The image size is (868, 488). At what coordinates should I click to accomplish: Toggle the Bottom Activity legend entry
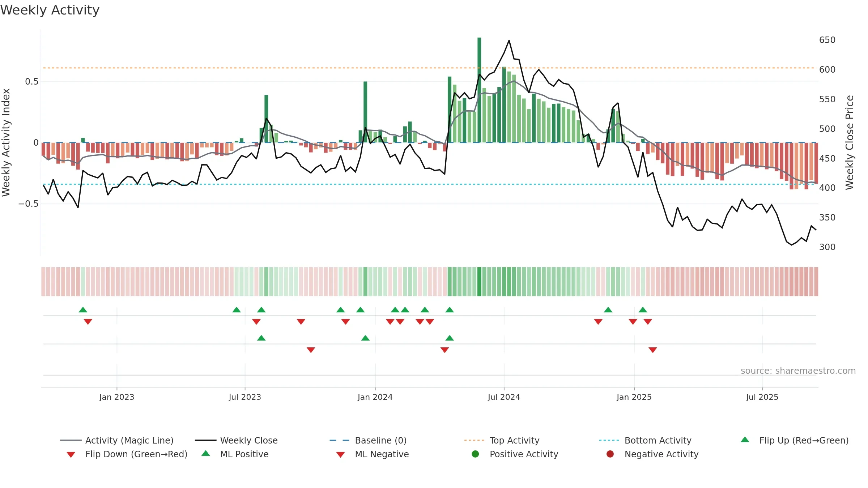click(x=645, y=440)
